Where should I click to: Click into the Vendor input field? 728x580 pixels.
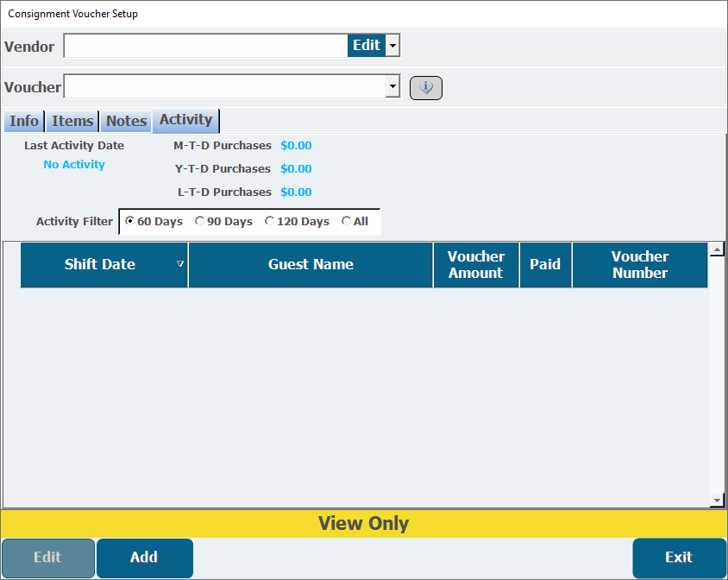pos(205,46)
